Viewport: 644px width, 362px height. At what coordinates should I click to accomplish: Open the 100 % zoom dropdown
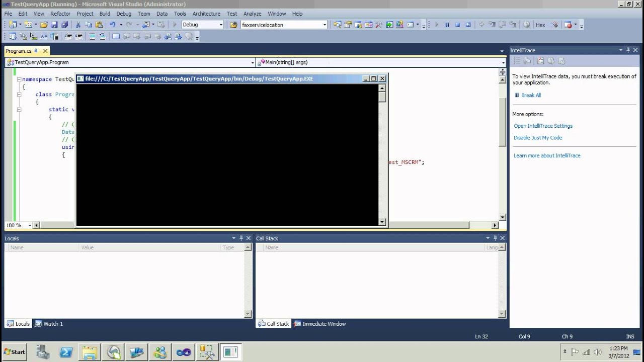(29, 225)
